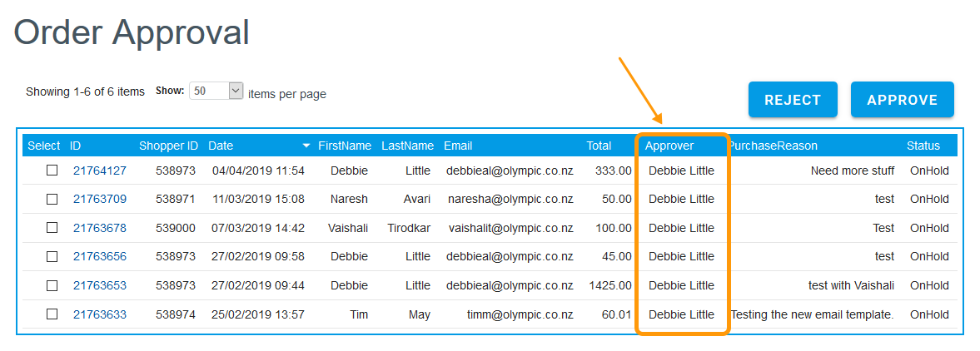
Task: Enable the checkbox for order 21763656
Action: pyautogui.click(x=52, y=256)
